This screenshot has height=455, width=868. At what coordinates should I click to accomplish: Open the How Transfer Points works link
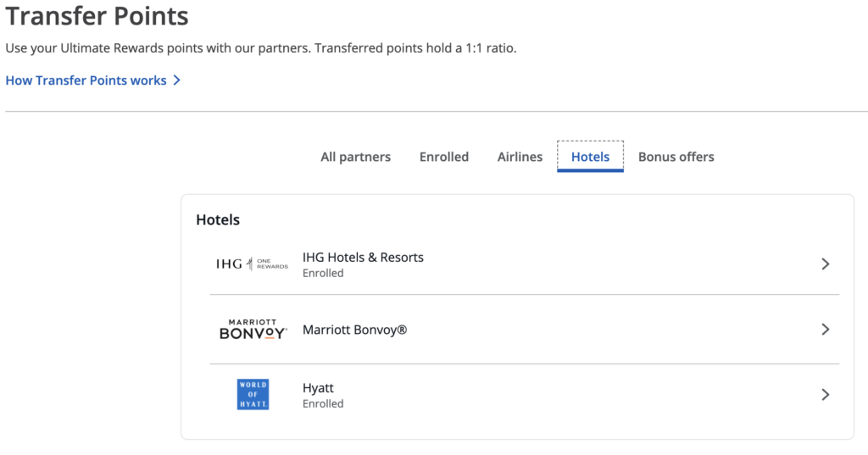[86, 80]
